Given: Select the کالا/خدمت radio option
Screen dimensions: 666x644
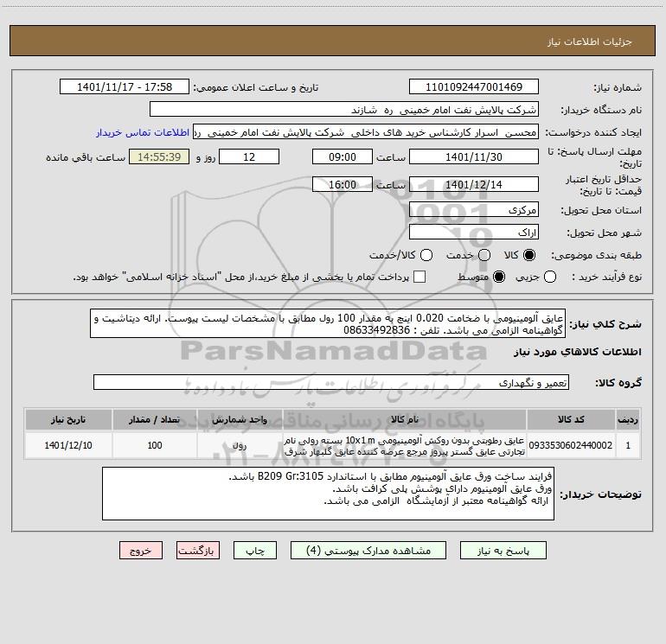Looking at the screenshot, I should point(426,255).
